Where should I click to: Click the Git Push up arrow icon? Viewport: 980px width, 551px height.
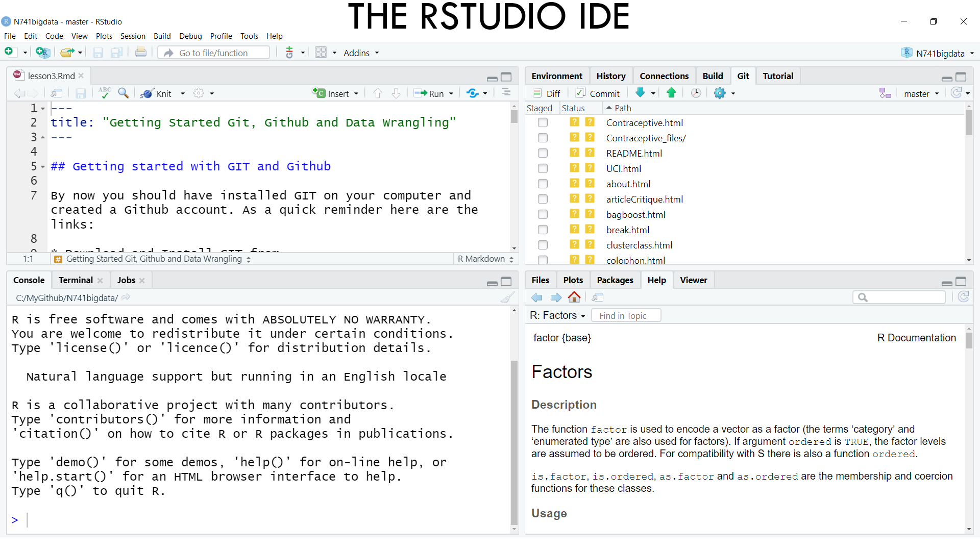click(x=671, y=93)
